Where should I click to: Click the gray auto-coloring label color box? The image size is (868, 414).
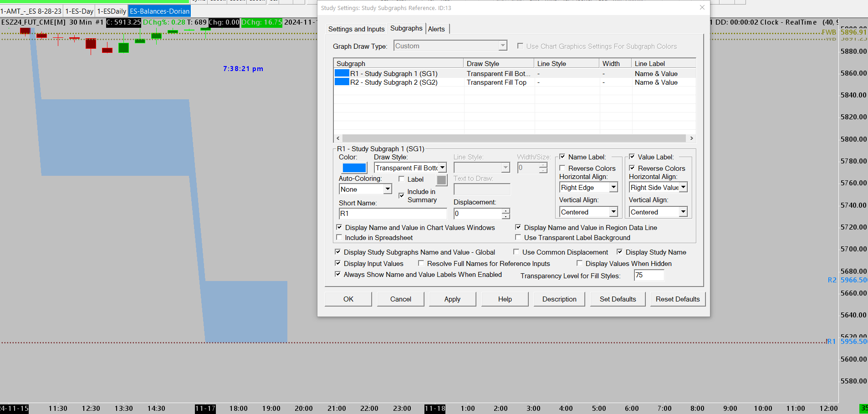click(441, 180)
